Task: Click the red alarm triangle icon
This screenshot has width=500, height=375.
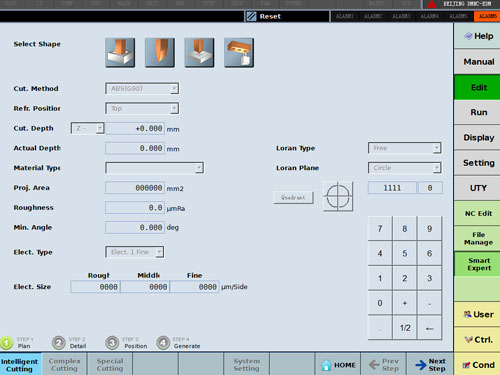Action: pos(432,4)
